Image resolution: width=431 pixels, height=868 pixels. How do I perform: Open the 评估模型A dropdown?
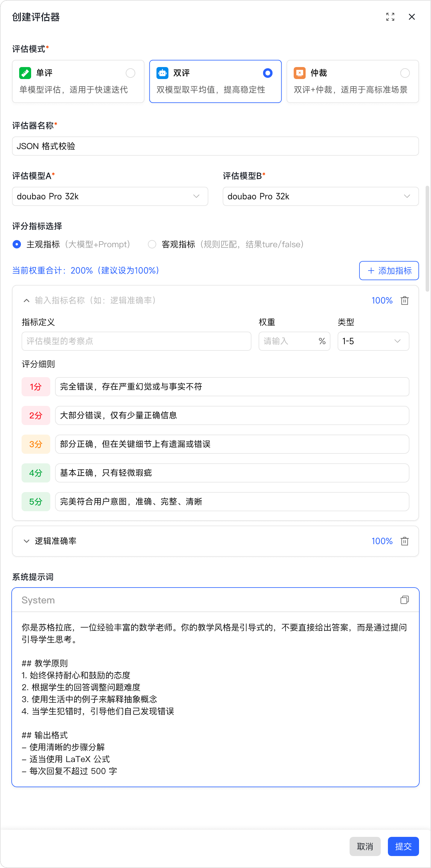[x=110, y=196]
